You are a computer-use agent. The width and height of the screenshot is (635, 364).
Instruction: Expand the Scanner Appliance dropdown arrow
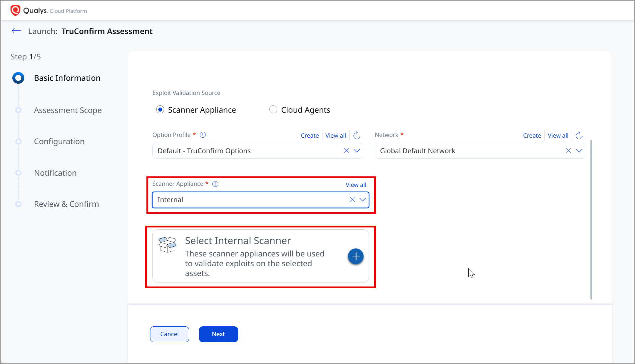[362, 200]
